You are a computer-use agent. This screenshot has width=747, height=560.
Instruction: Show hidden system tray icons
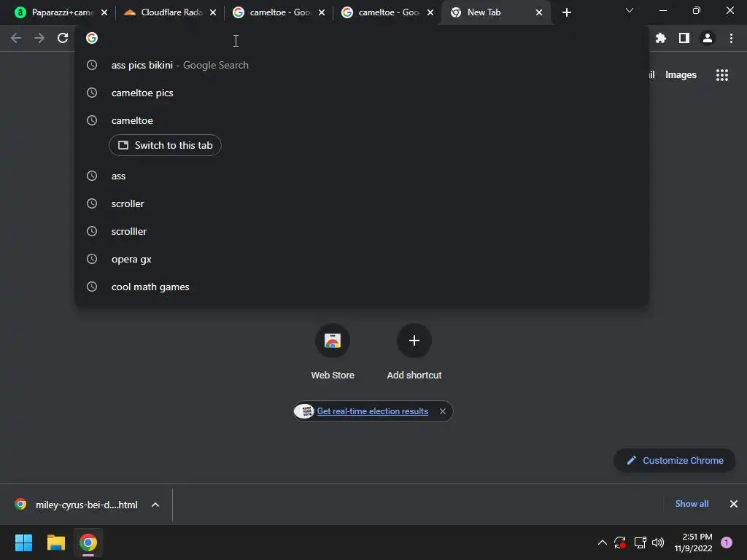coord(602,542)
